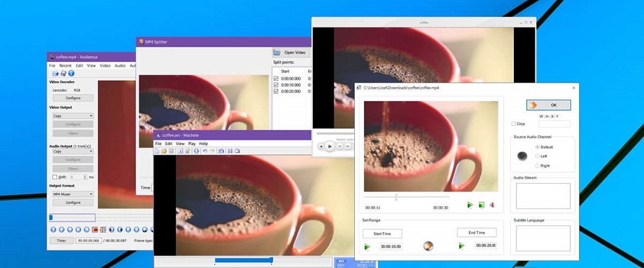Open Recent menu in Avidemux
Image resolution: width=644 pixels, height=268 pixels.
point(65,66)
